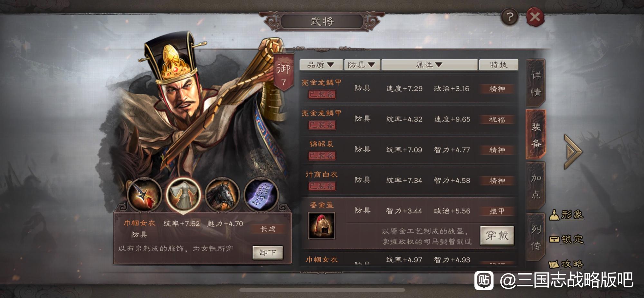Viewport: 644px width, 298px height.
Task: Open the question mark help icon
Action: pyautogui.click(x=509, y=17)
